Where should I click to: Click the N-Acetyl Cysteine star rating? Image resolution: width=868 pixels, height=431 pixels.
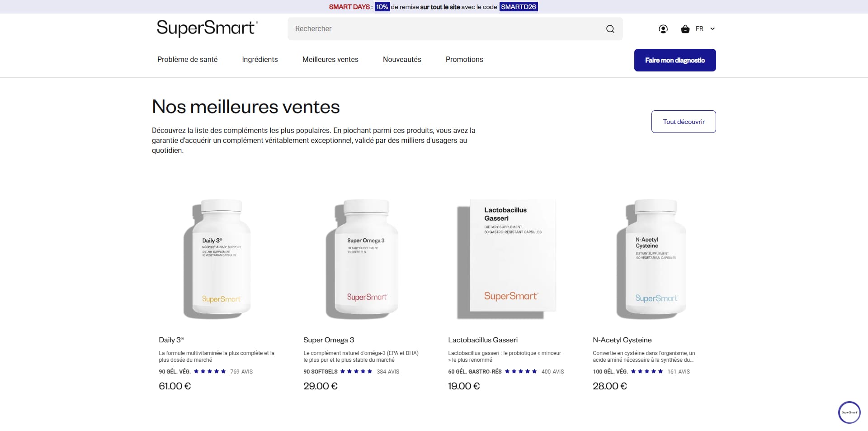coord(647,371)
